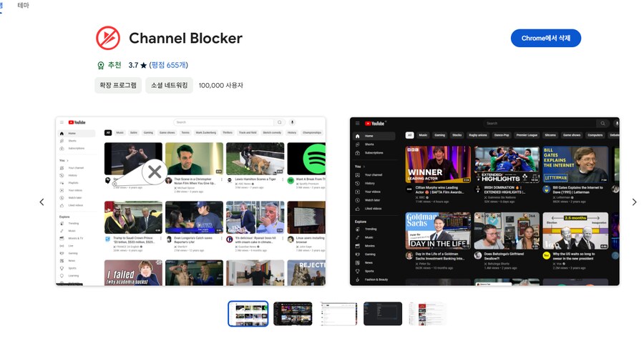The image size is (644, 346).
Task: Open the 평점 655개 ratings link
Action: click(169, 65)
